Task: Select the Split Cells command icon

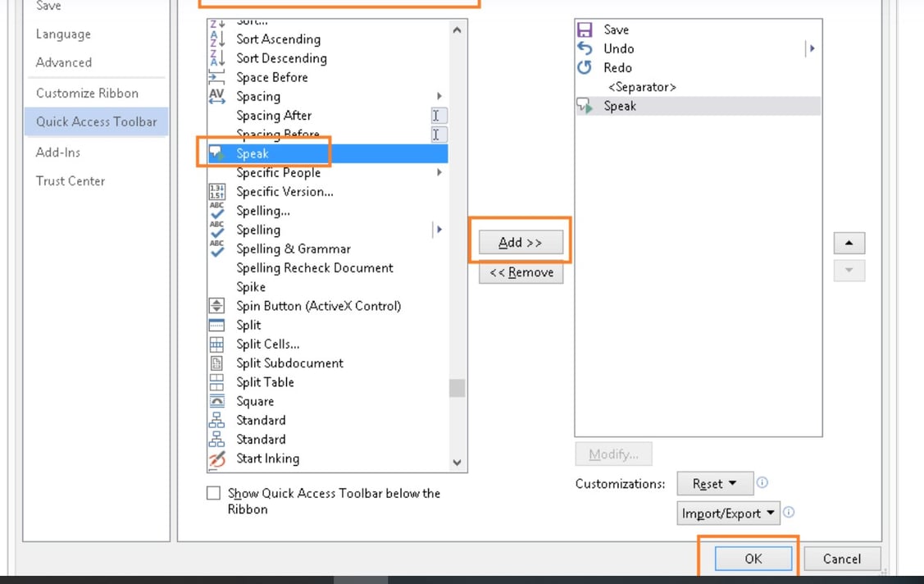Action: click(216, 344)
